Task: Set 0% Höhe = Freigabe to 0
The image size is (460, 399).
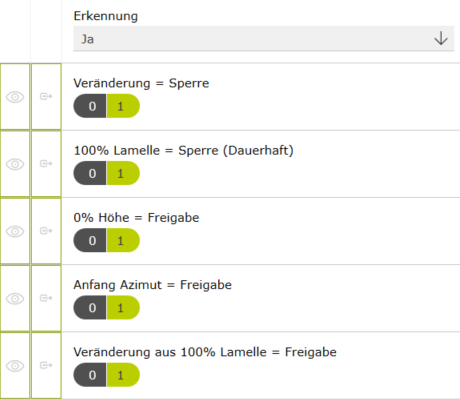Action: 90,240
